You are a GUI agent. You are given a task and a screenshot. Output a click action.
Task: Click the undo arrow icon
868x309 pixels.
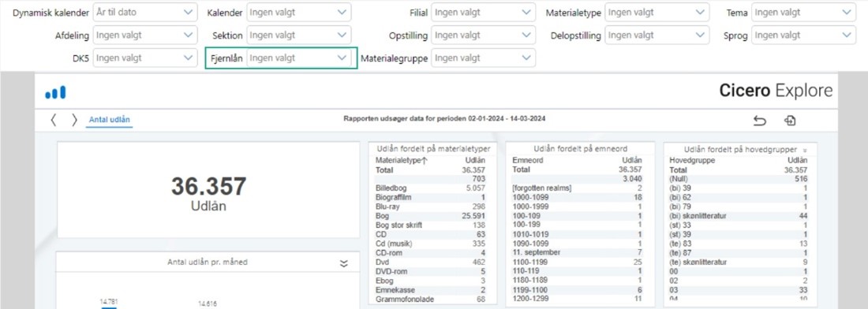coord(759,121)
